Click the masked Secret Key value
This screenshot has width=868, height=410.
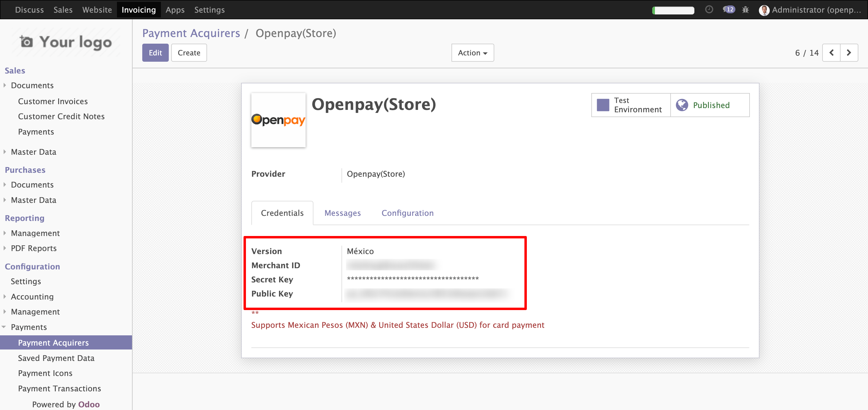[413, 279]
